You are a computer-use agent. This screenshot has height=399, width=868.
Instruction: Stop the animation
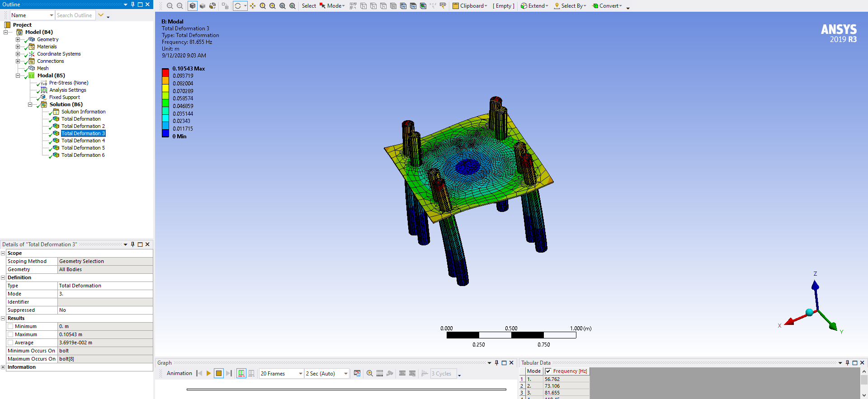pos(219,373)
